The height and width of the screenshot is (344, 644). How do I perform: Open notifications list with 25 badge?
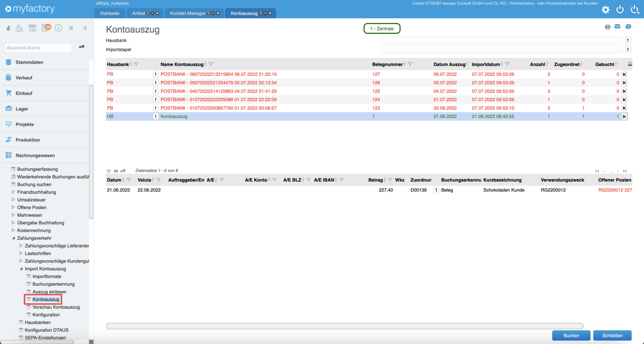click(x=46, y=28)
